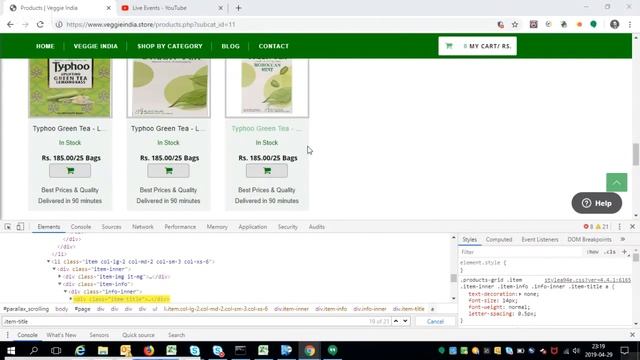The image size is (640, 360).
Task: Collapse the li class item element node
Action: point(49,262)
